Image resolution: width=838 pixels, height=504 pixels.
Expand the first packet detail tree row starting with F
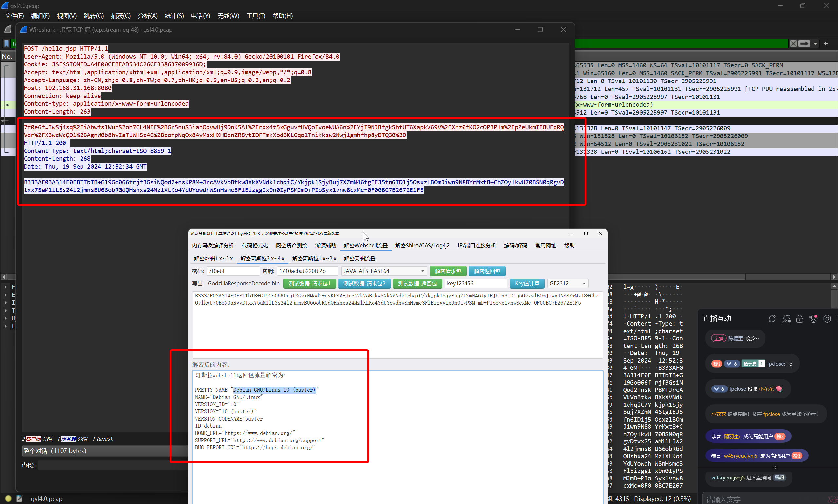click(6, 287)
